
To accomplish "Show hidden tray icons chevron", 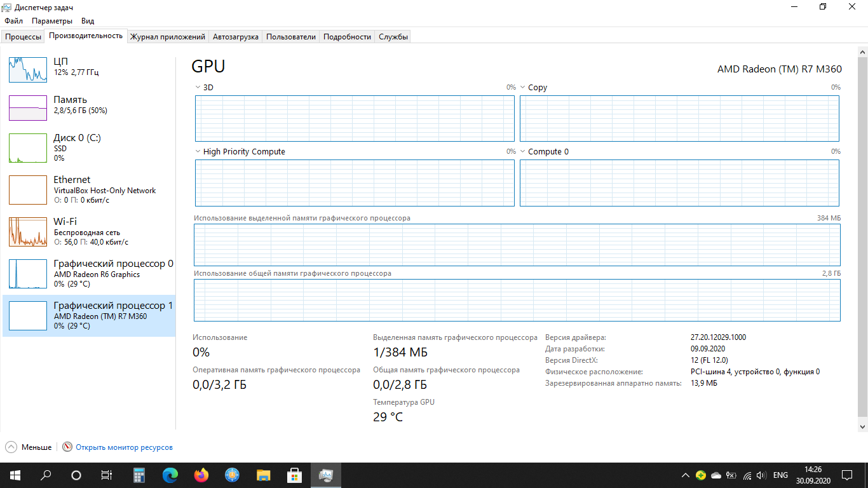I will (685, 475).
